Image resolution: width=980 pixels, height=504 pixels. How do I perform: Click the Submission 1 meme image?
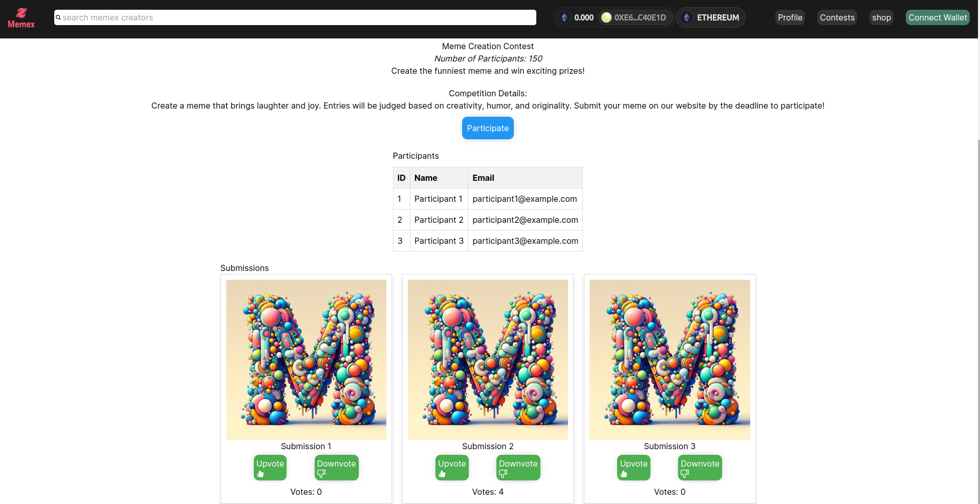pos(306,359)
